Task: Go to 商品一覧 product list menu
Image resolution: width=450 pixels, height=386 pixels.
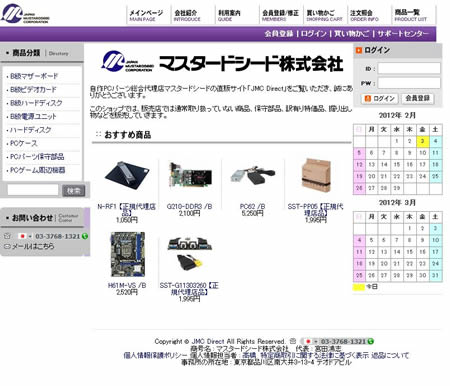Action: pyautogui.click(x=410, y=15)
